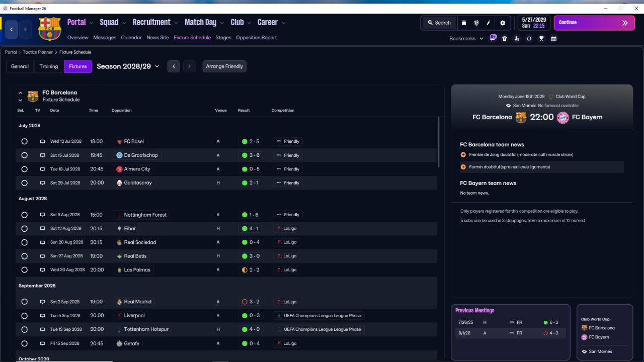Click the date and time display 5/27/2029
This screenshot has width=644, height=362.
click(533, 23)
